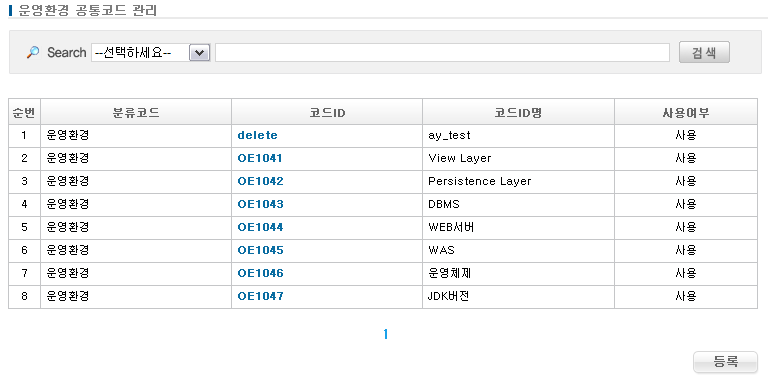Viewport: 773px width, 378px height.
Task: Select the Persistence Layer name cell
Action: point(518,181)
